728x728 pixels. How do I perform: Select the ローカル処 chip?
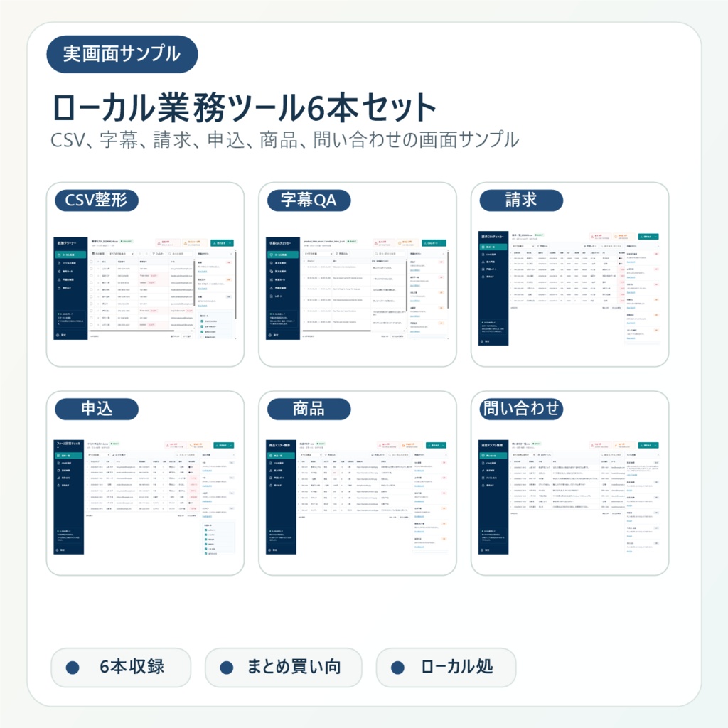tap(446, 667)
